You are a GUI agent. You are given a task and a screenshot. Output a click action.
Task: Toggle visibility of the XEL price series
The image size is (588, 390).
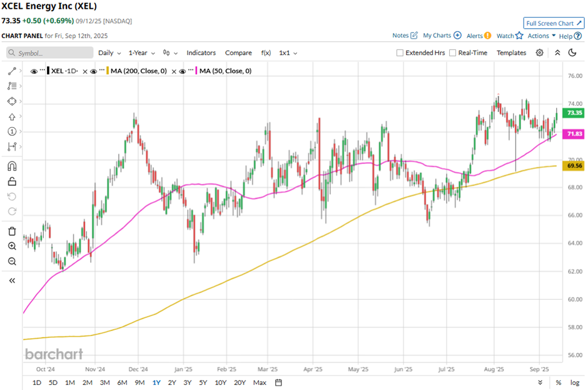pyautogui.click(x=34, y=71)
